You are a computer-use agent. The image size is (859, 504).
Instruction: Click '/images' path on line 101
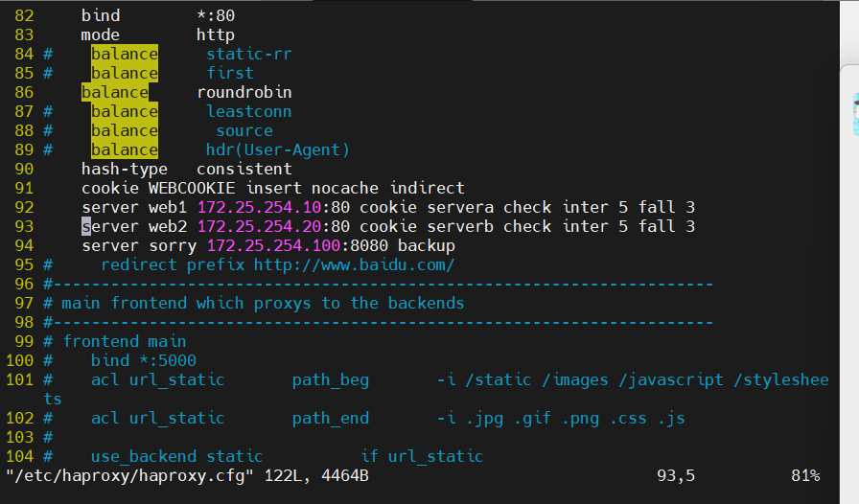575,379
